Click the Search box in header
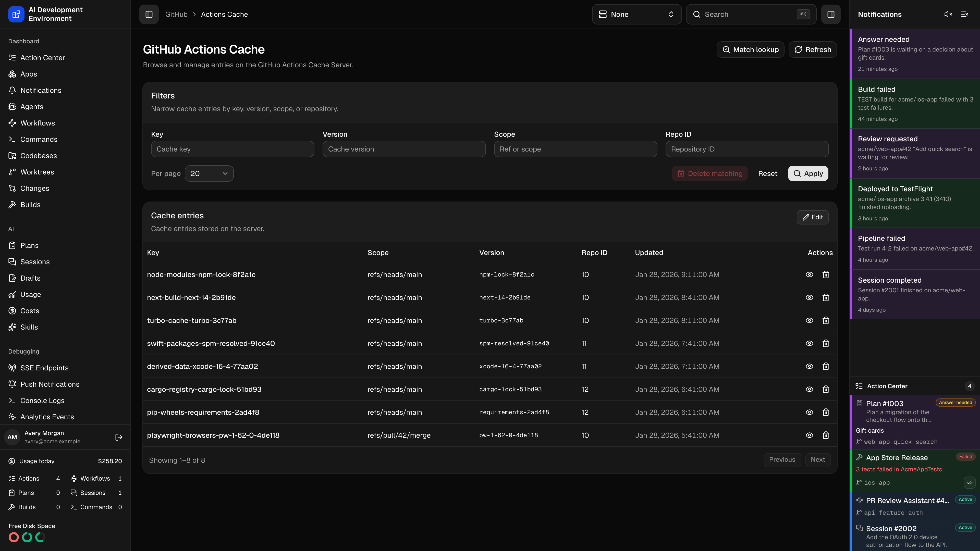The height and width of the screenshot is (551, 980). 751,15
